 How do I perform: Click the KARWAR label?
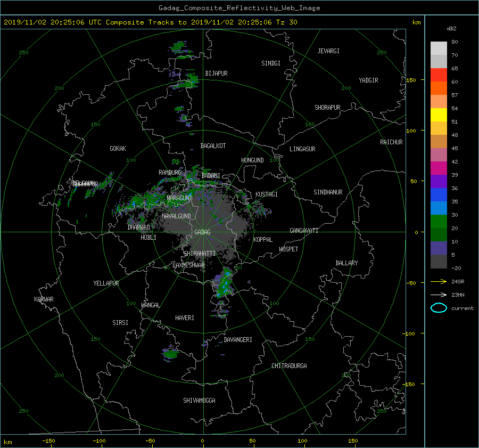[44, 299]
